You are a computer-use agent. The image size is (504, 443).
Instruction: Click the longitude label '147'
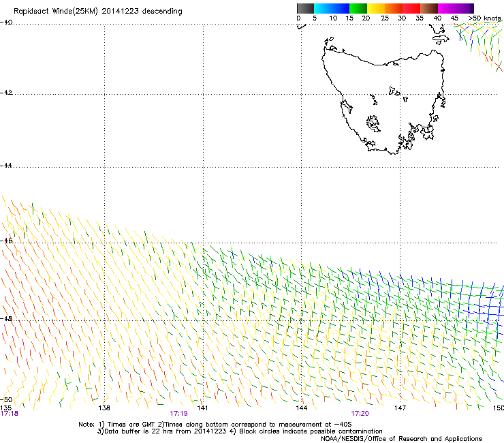(x=400, y=408)
